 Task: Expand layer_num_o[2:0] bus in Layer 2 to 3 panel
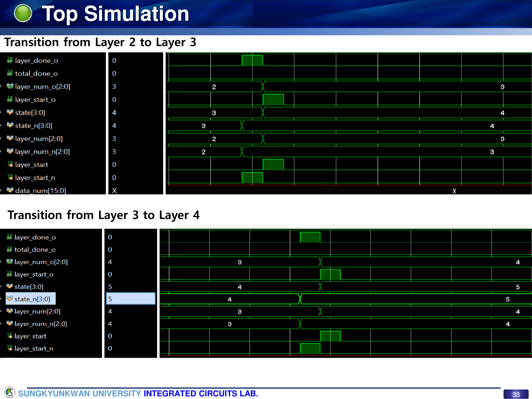point(1,86)
